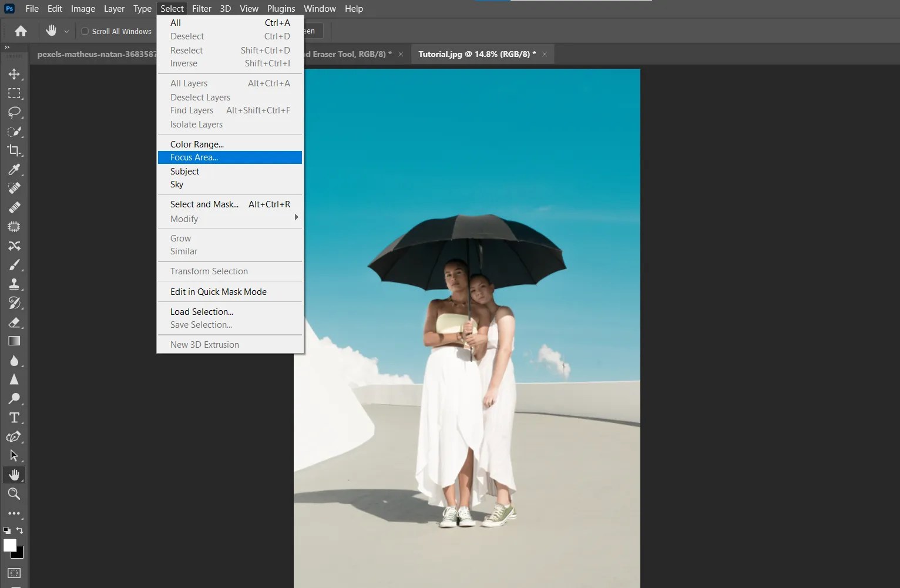Toggle Edit in Quick Mask Mode
The width and height of the screenshot is (900, 588).
(218, 291)
